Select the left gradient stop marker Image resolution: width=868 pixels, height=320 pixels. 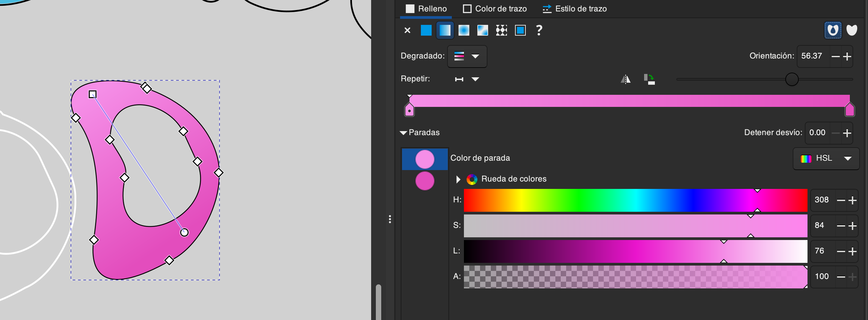pos(409,110)
